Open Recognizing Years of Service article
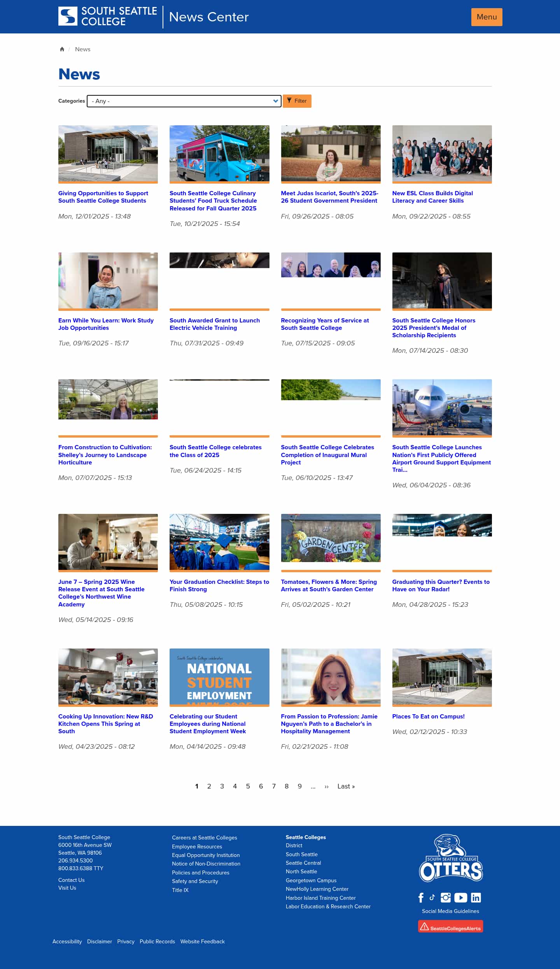 (325, 324)
